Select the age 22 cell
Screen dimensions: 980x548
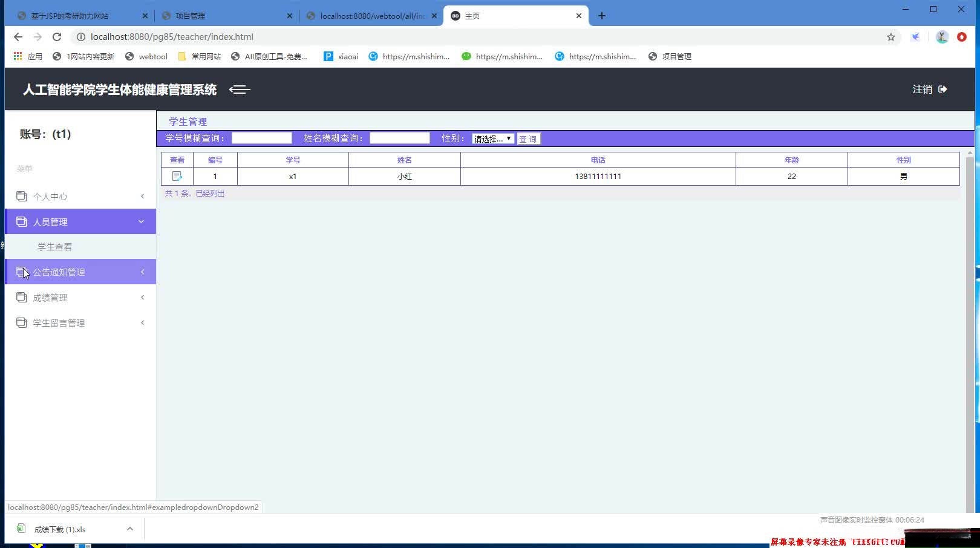click(x=792, y=177)
